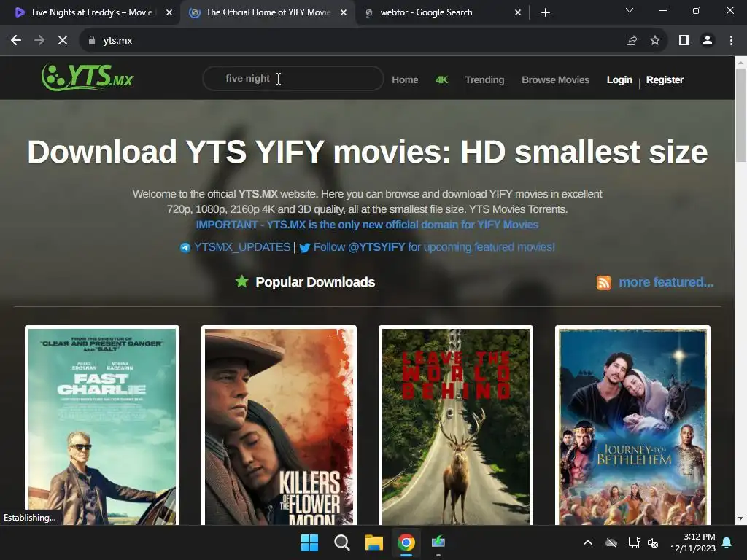Switch to Five Nights at Freddy's tab

(92, 12)
